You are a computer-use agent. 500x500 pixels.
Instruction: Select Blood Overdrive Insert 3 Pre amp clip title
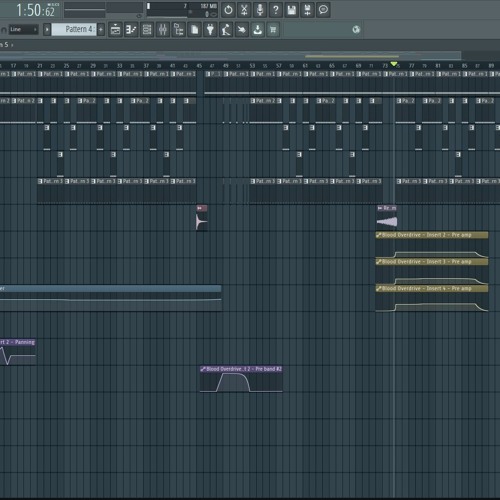(427, 262)
